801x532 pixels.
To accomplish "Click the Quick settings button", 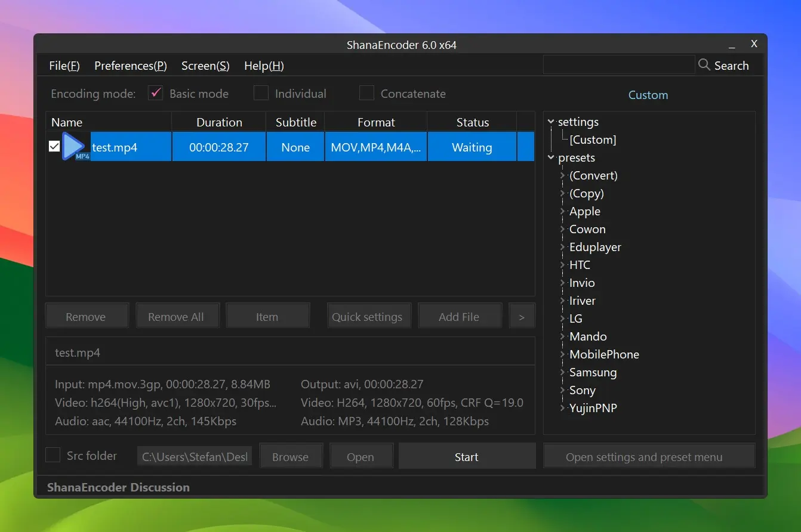I will pyautogui.click(x=367, y=317).
